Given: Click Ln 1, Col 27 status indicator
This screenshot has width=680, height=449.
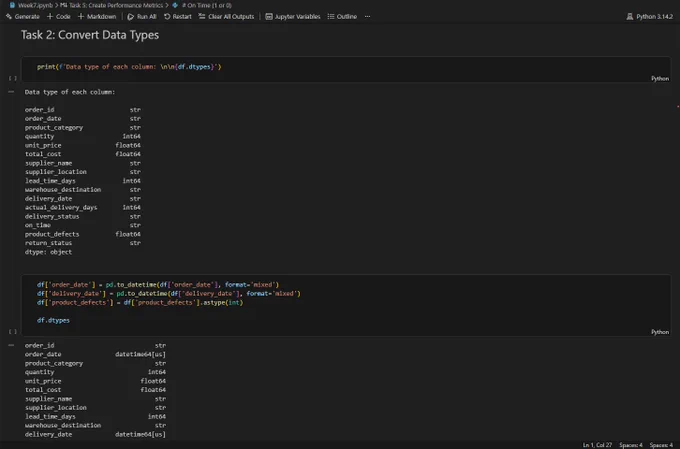Looking at the screenshot, I should tap(597, 445).
